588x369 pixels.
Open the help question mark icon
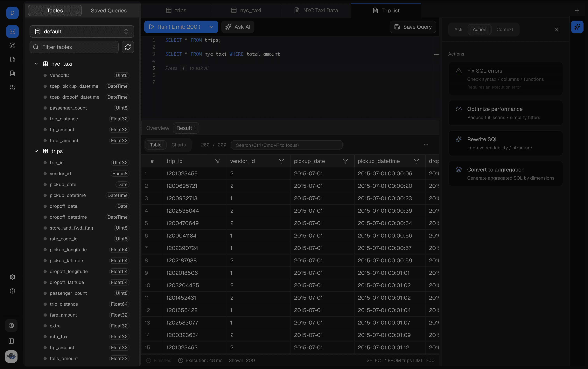(x=12, y=291)
